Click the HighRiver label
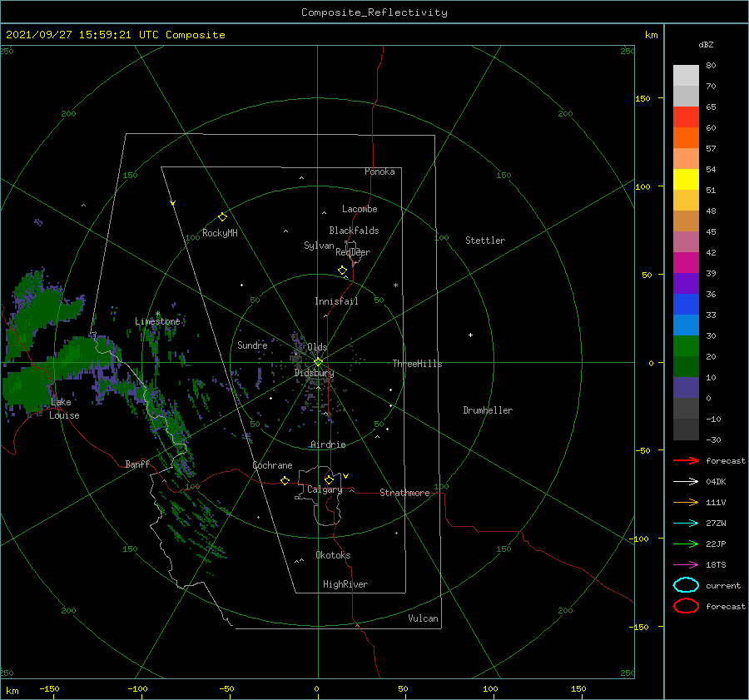 tap(345, 584)
